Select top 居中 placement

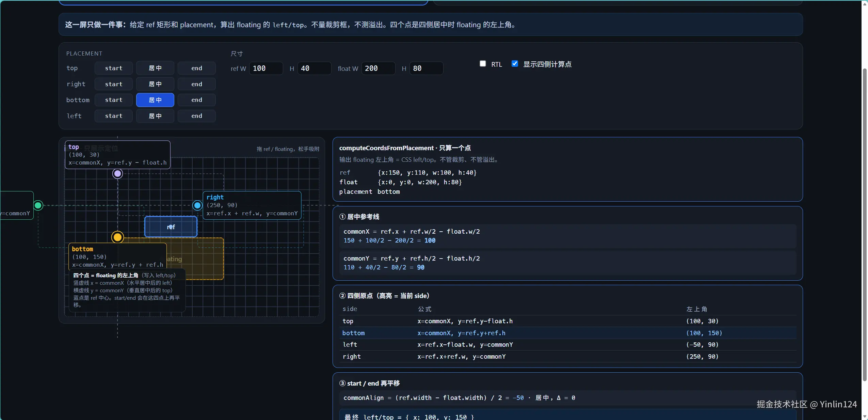click(x=155, y=68)
